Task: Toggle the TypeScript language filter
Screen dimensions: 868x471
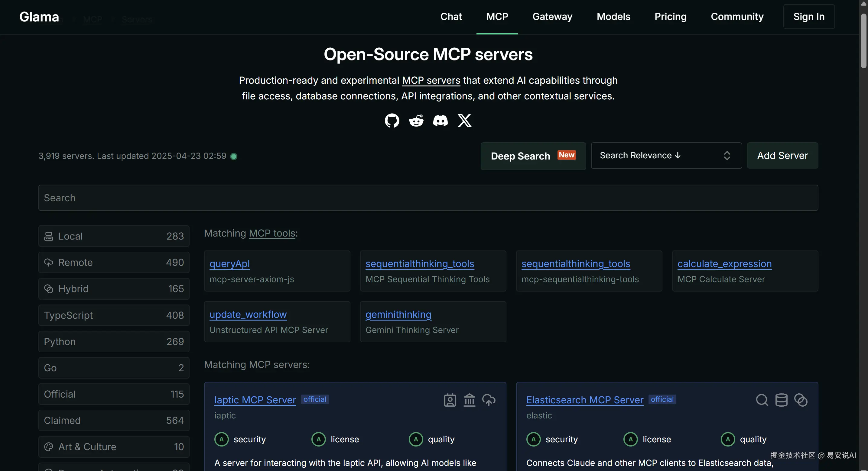Action: tap(114, 315)
